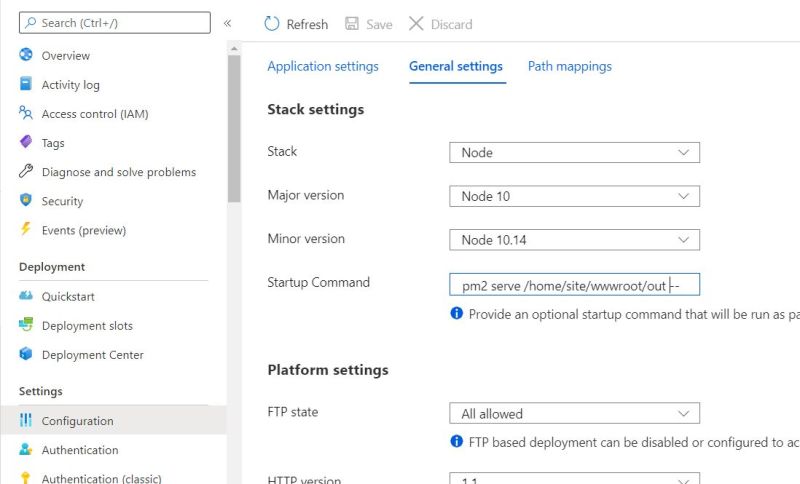Open Diagnose and solve problems wrench icon

pos(26,171)
